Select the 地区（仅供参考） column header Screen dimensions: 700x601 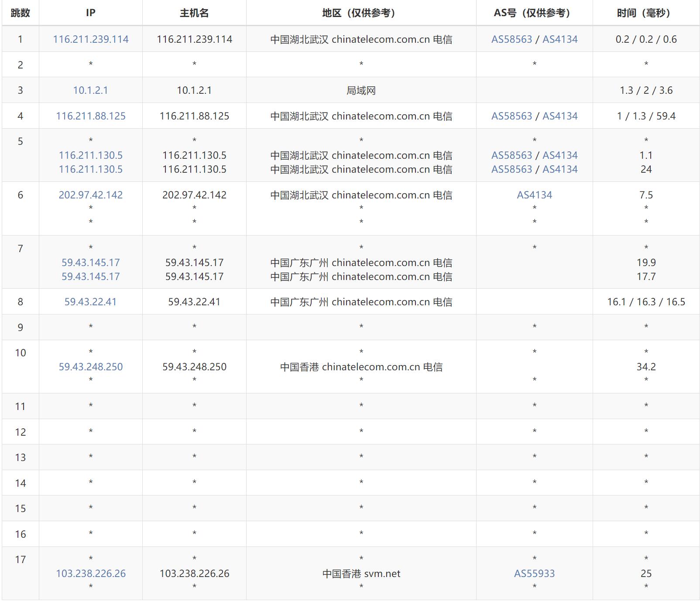[x=361, y=13]
